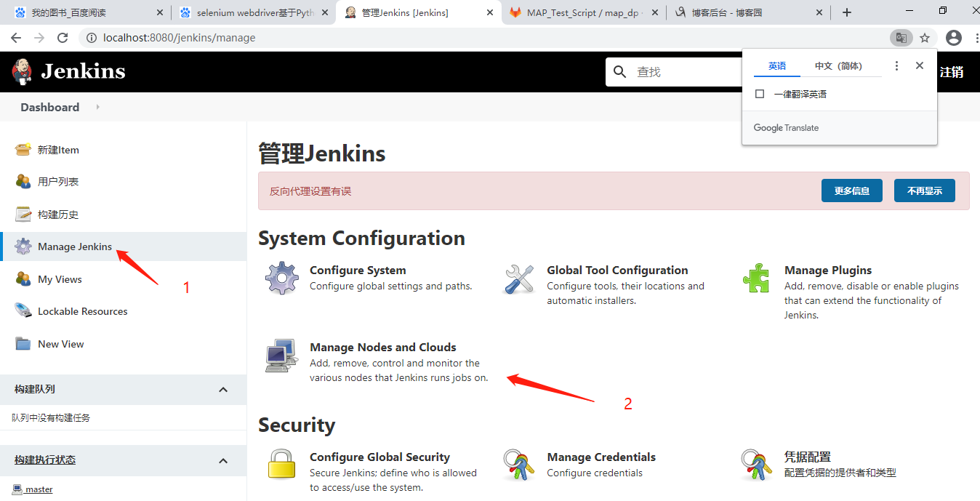Click the Configure Global Security padlock icon
This screenshot has width=980, height=501.
click(x=281, y=465)
